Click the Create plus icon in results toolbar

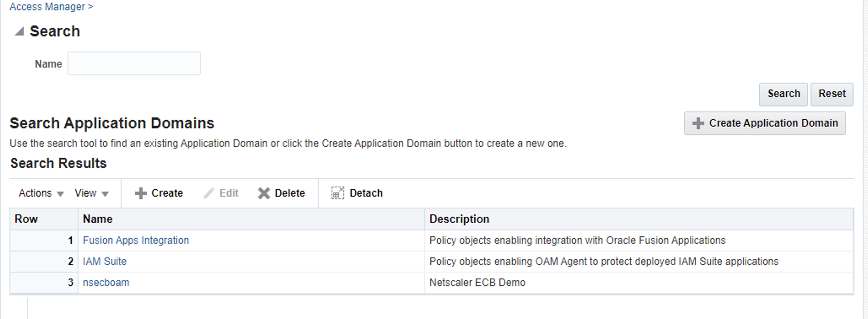click(140, 193)
